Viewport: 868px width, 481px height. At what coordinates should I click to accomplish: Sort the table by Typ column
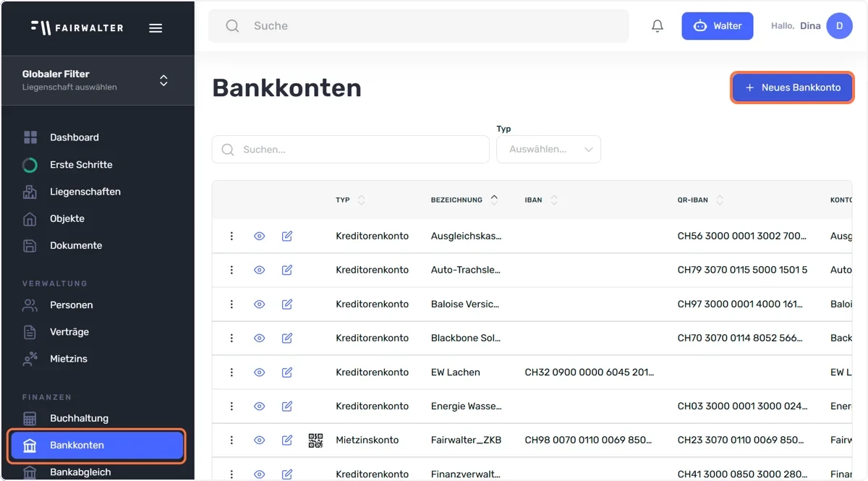(x=362, y=200)
